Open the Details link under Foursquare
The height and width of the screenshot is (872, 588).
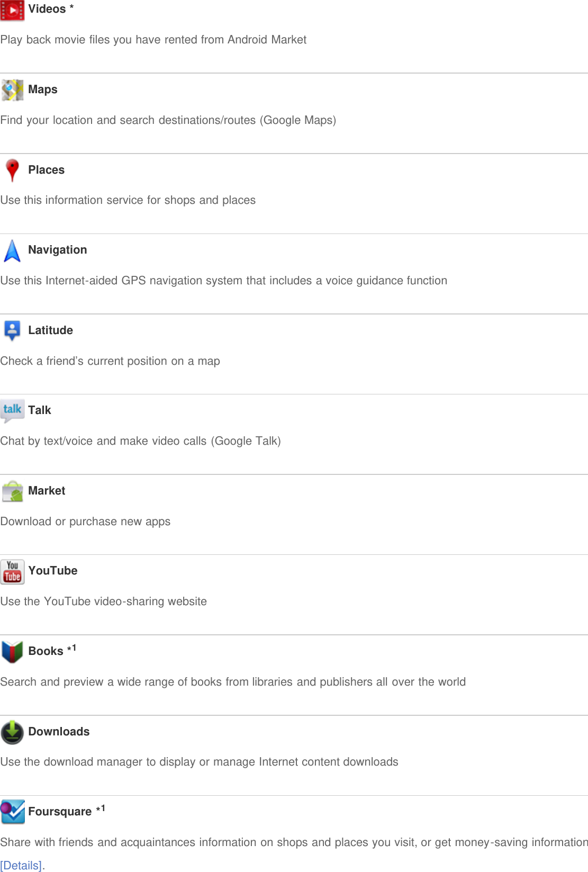point(22,865)
